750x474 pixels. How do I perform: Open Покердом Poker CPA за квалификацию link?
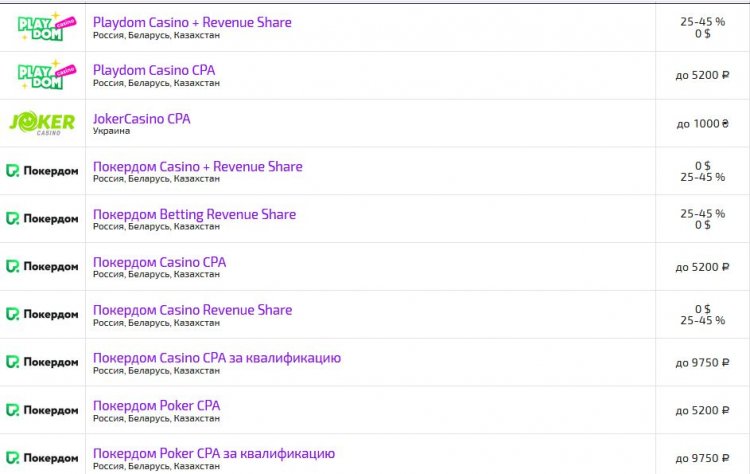coord(214,453)
